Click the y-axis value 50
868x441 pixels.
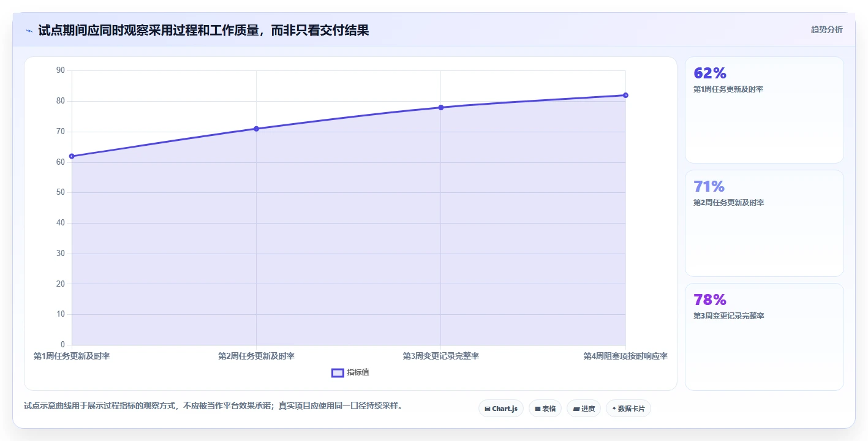click(x=61, y=192)
